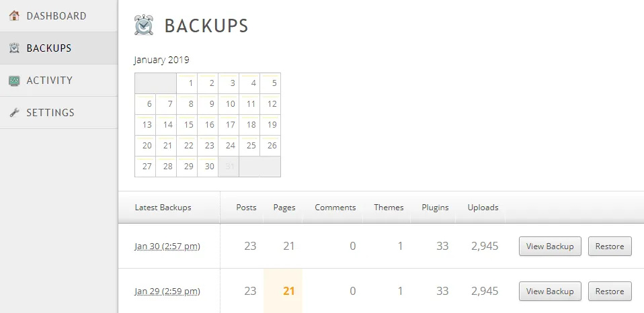Click the Settings wrench icon
The image size is (644, 313).
(x=14, y=113)
